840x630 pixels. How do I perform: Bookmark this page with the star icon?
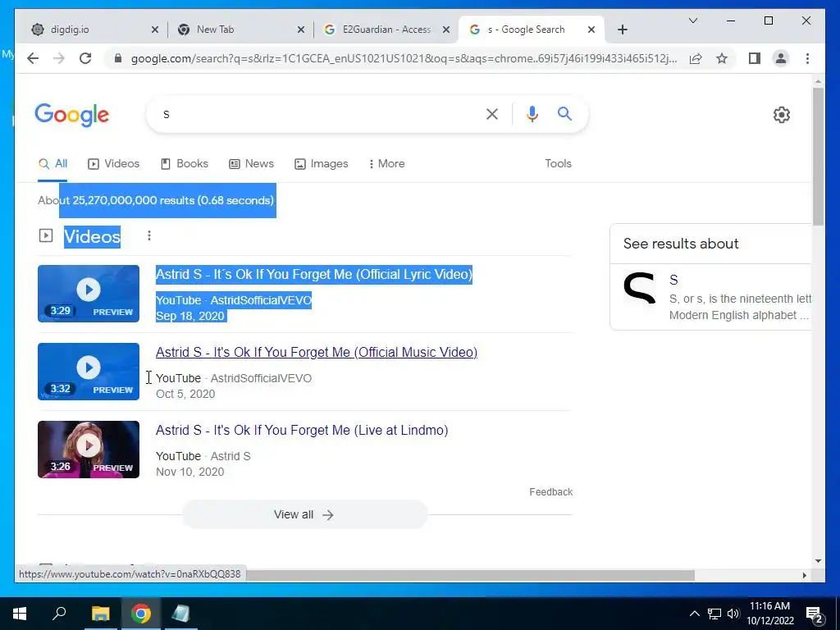(722, 58)
